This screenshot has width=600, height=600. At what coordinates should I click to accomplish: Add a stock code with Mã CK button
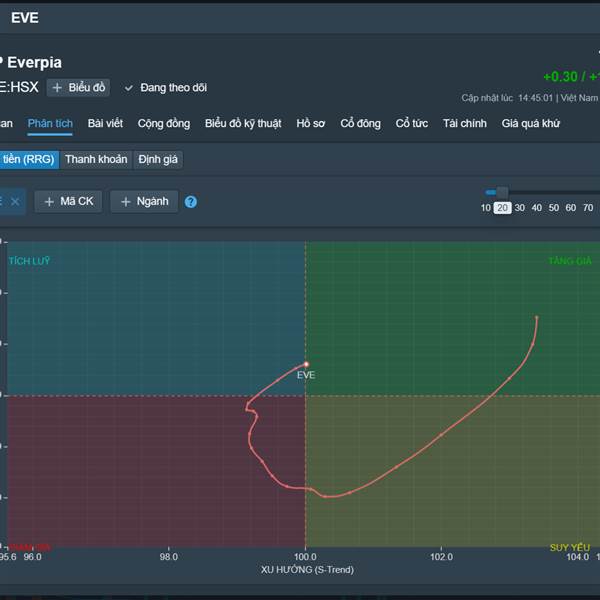[68, 201]
